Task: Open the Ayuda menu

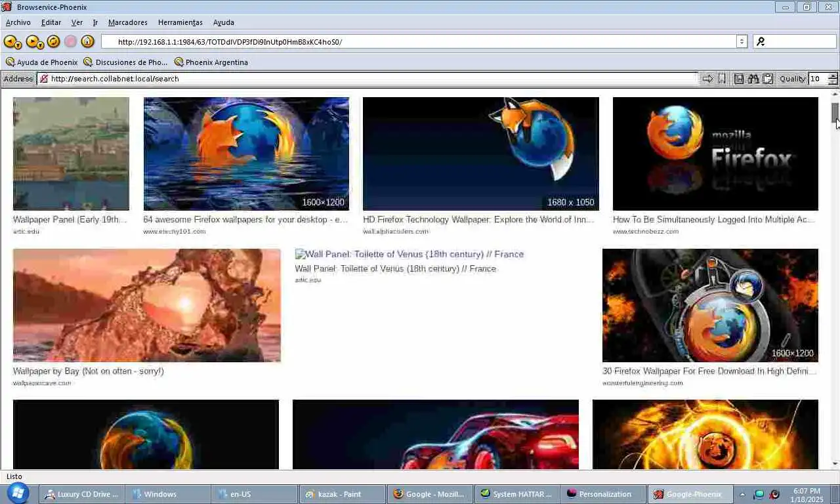Action: (x=223, y=22)
